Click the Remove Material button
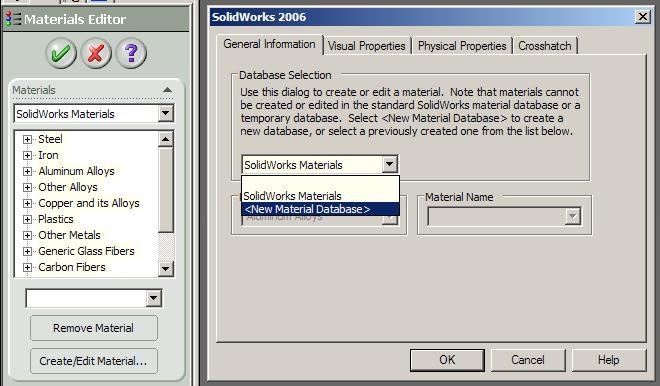 (93, 328)
